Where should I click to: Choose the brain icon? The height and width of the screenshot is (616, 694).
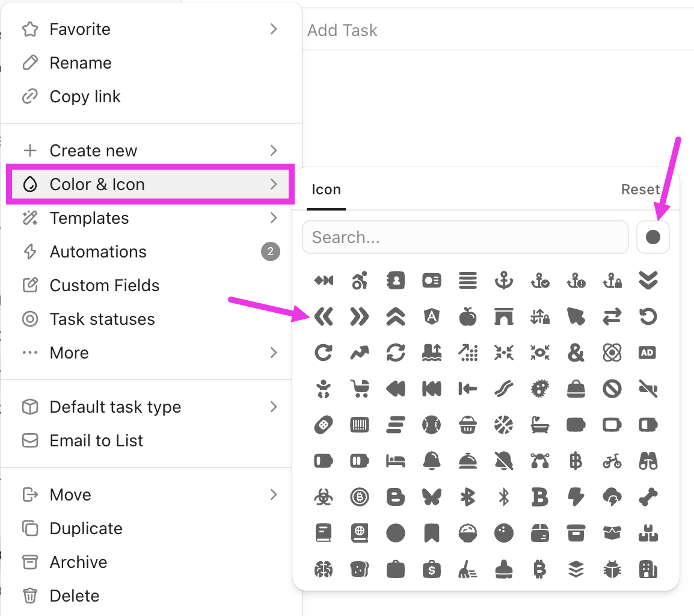324,569
